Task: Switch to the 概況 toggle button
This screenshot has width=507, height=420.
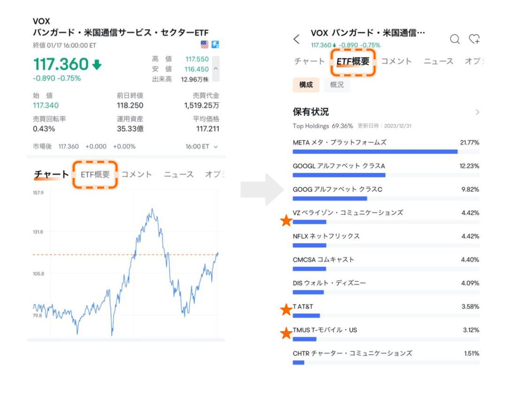Action: click(x=337, y=85)
